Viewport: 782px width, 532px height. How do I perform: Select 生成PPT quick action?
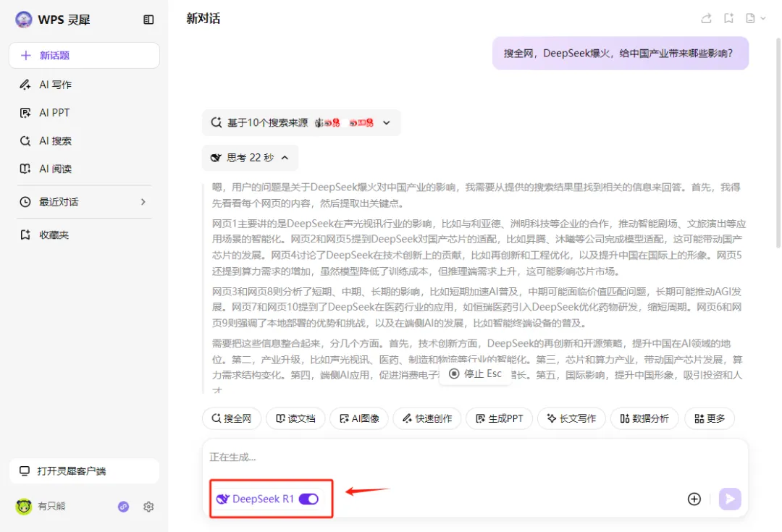[499, 418]
